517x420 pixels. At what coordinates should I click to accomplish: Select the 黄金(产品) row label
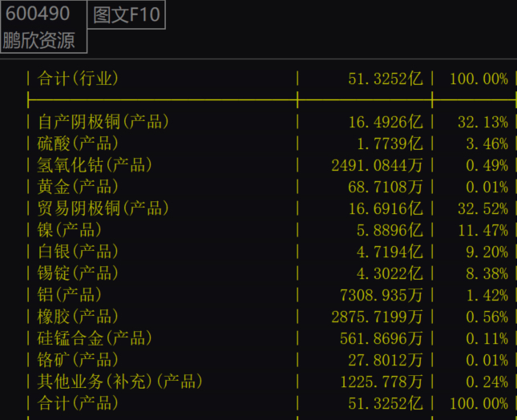pyautogui.click(x=78, y=187)
